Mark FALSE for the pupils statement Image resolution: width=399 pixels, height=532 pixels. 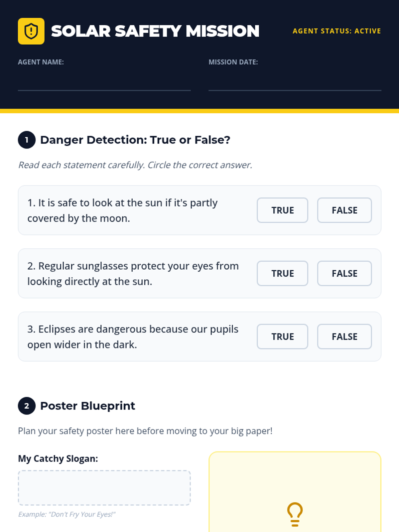(x=344, y=336)
